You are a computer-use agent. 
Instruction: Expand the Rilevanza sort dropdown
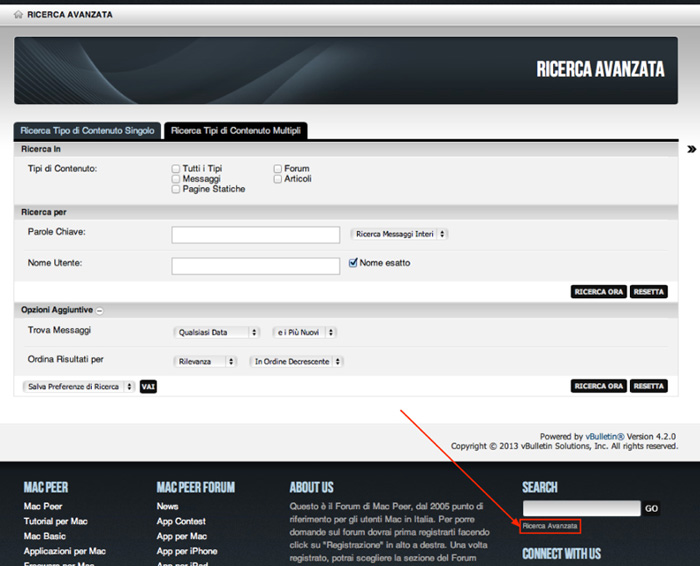206,361
